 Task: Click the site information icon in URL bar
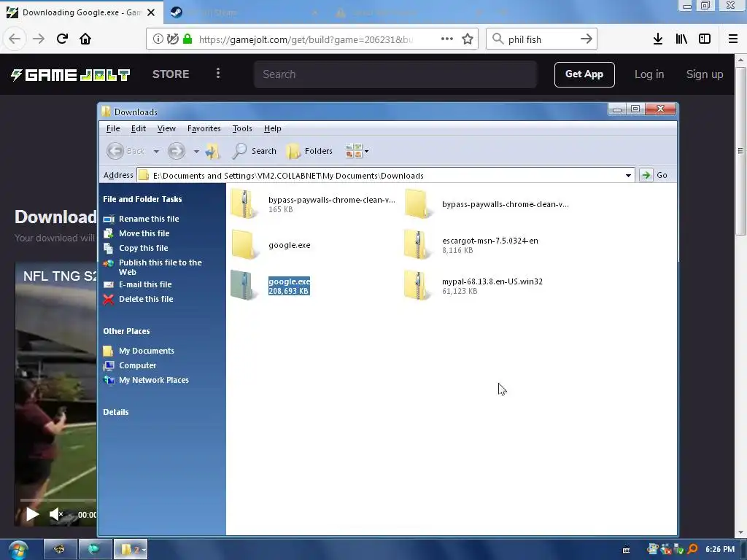[x=158, y=39]
